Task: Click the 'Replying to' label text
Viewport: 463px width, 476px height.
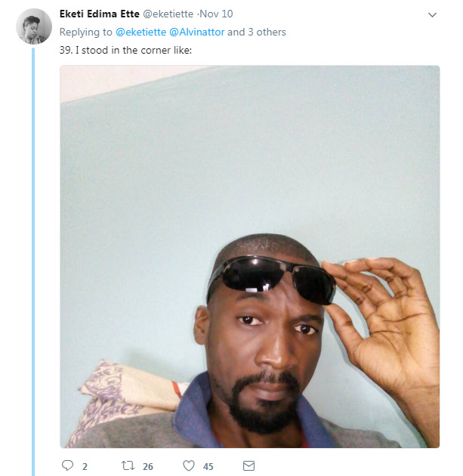Action: [86, 32]
